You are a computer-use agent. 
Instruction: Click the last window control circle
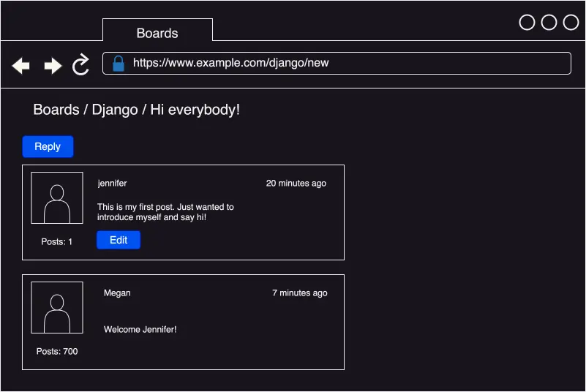point(571,23)
